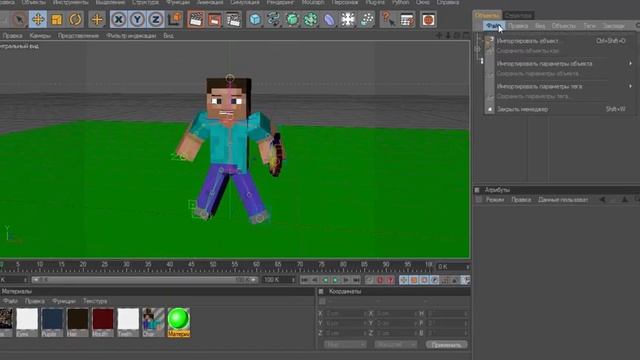Click the plus-shaped last-tool icon
The height and width of the screenshot is (360, 640).
pyautogui.click(x=97, y=19)
